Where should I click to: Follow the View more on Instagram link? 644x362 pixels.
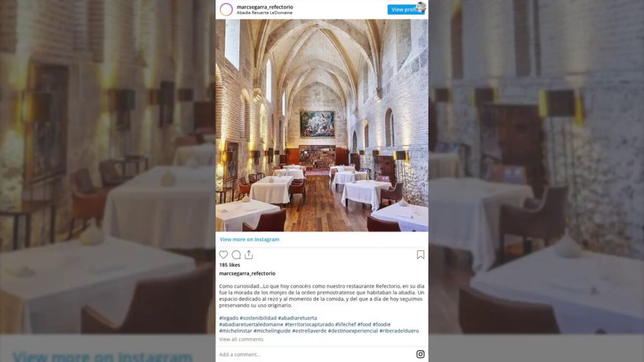[249, 239]
